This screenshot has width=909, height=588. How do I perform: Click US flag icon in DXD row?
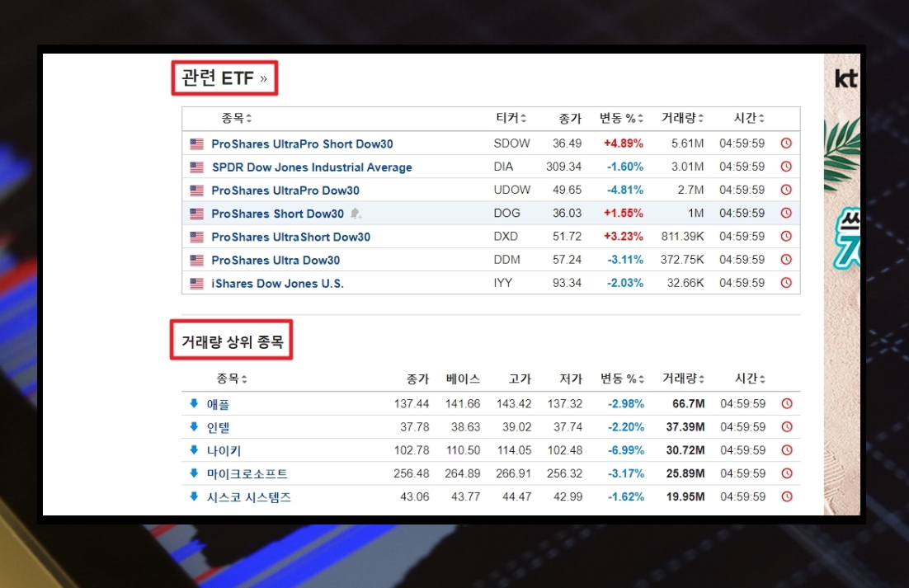tap(197, 237)
